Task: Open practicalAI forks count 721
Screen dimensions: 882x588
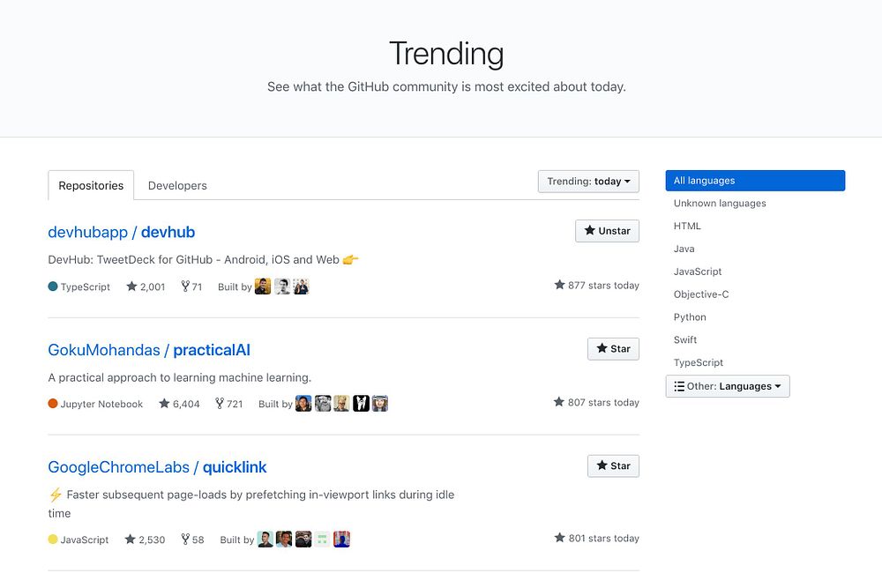Action: coord(229,404)
